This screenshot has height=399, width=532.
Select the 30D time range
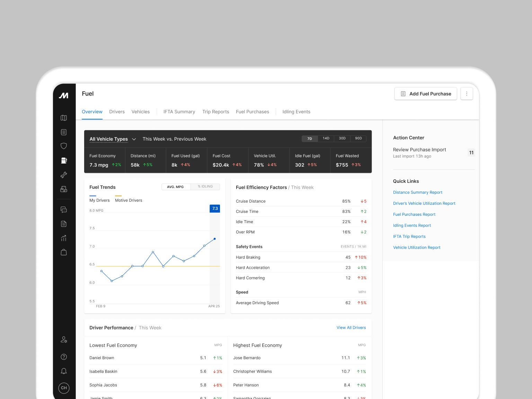pos(342,139)
